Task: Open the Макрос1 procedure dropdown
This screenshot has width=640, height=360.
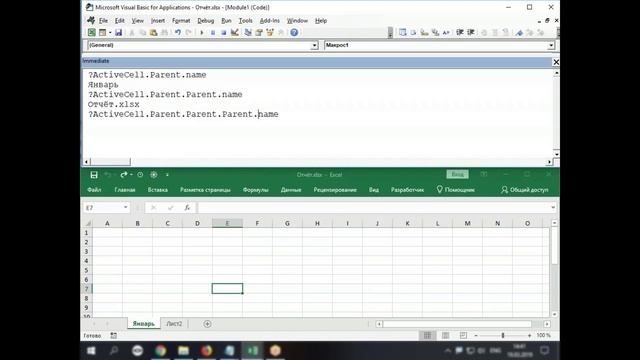Action: [551, 45]
